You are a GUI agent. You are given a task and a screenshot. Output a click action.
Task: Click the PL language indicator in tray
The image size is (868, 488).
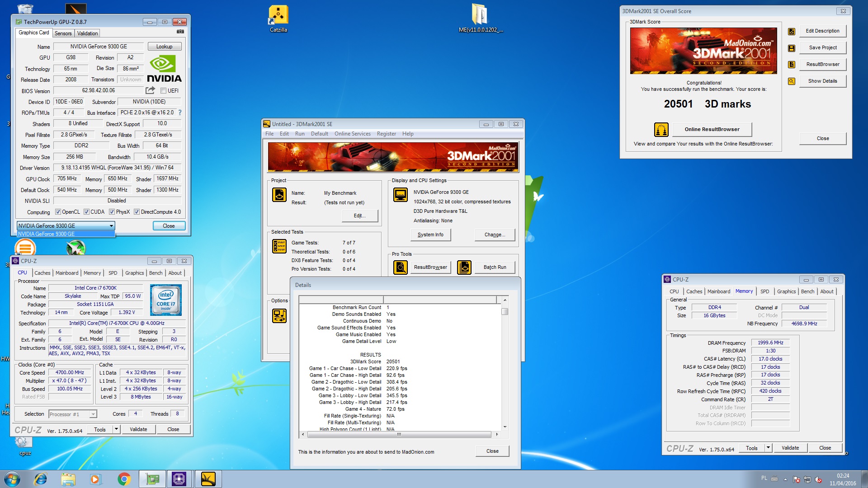(x=764, y=478)
